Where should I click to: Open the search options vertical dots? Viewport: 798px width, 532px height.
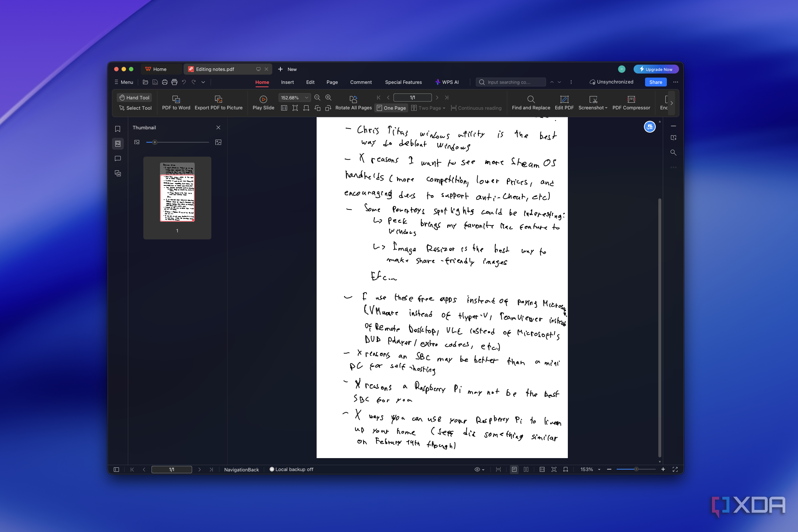(x=571, y=82)
